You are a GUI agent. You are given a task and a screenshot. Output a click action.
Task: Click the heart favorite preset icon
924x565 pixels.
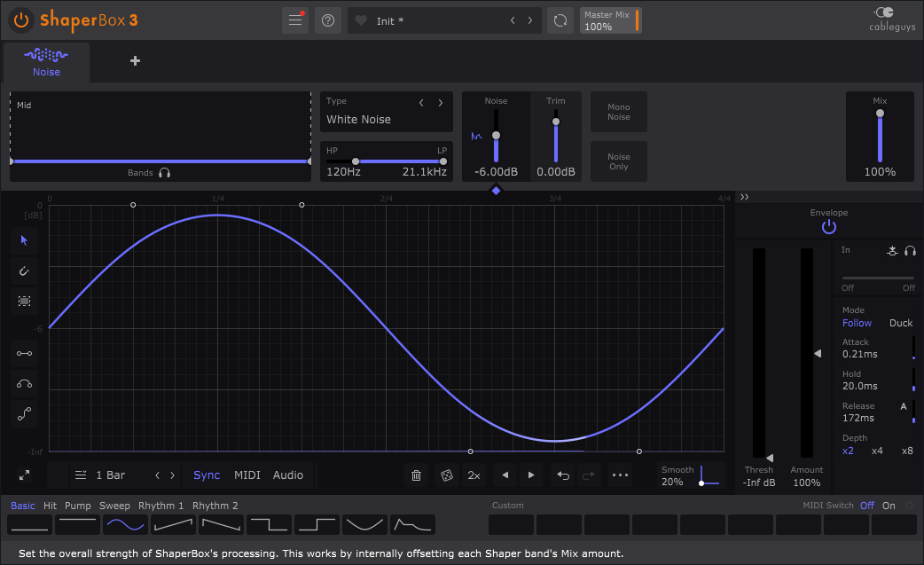361,20
